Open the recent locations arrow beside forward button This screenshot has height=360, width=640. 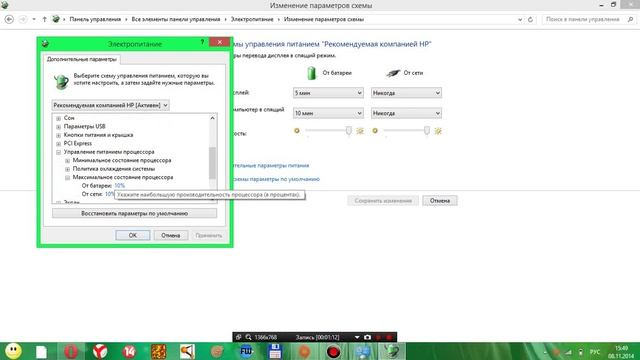(x=34, y=19)
